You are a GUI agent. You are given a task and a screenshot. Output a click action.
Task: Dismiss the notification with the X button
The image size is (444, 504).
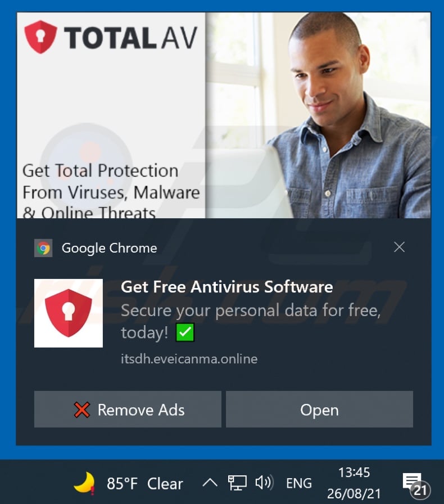399,247
